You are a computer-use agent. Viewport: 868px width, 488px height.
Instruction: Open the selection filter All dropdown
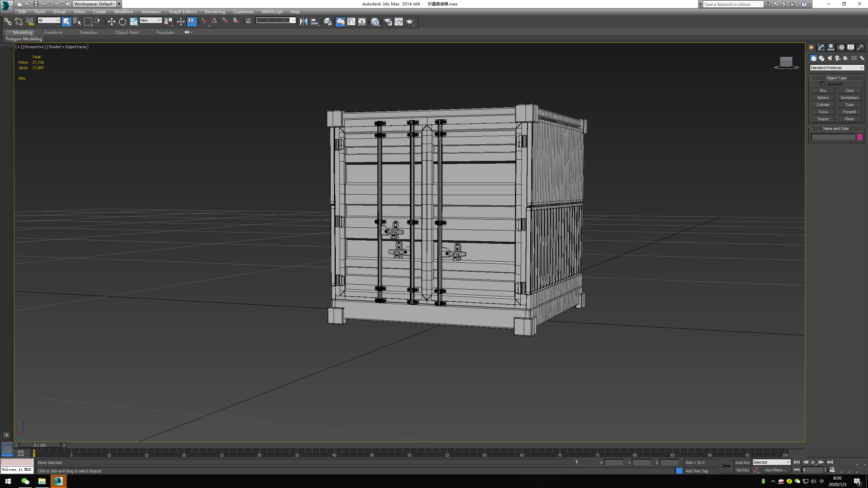tap(49, 20)
